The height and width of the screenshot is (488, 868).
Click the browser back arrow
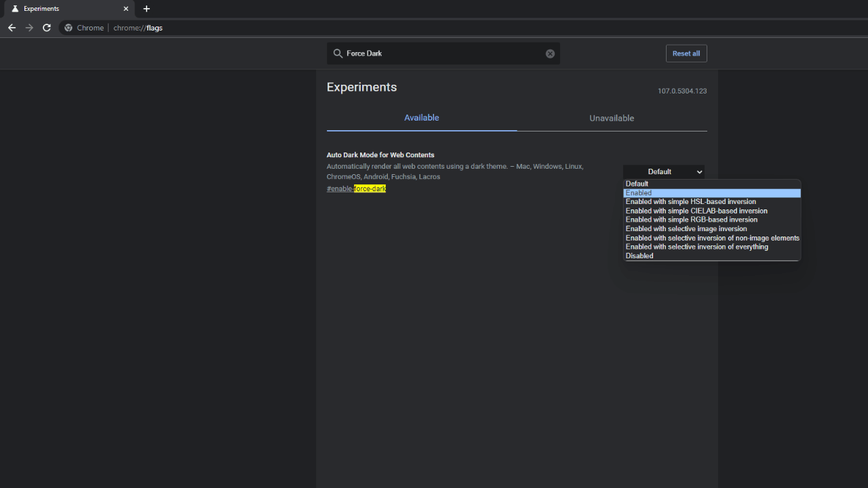tap(12, 28)
